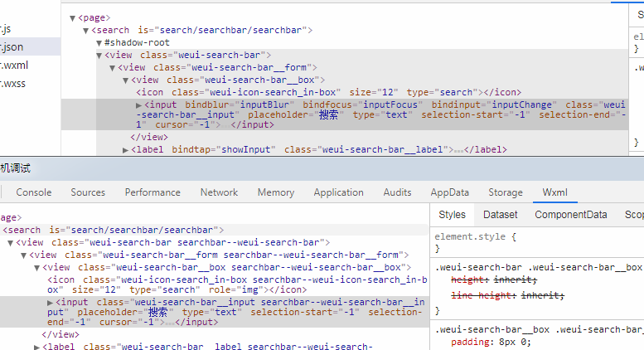Collapse the upper weui-search-bar view node
Viewport: 644px width, 350px height.
(x=99, y=56)
